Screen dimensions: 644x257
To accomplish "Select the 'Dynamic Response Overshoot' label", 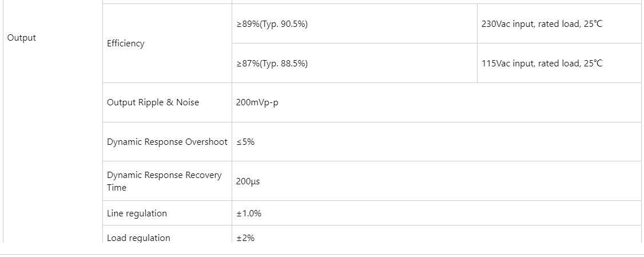I will click(167, 142).
